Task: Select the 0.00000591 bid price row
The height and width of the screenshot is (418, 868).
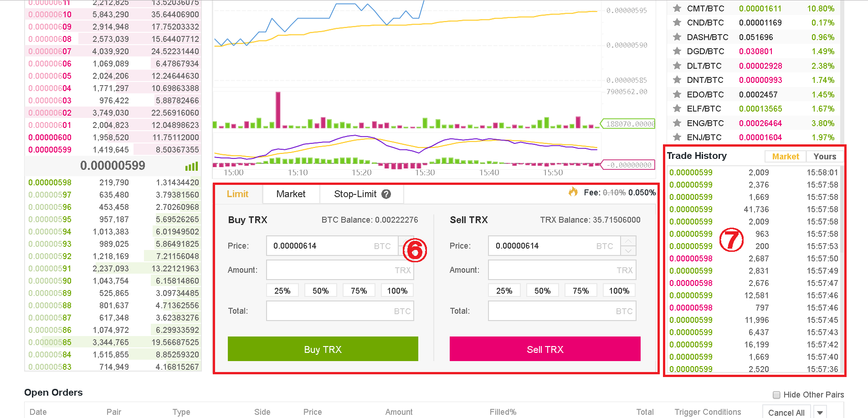Action: 113,269
